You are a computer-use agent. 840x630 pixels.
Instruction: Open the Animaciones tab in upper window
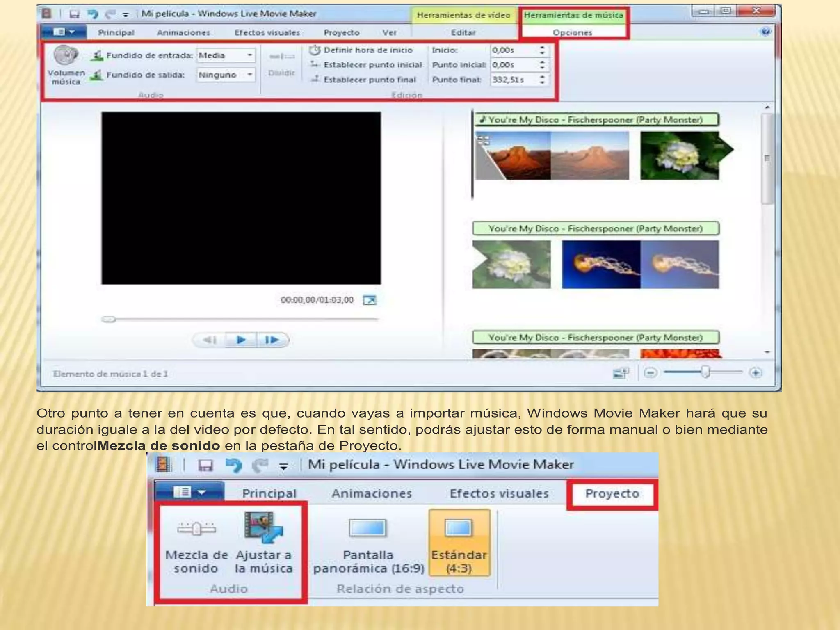(x=183, y=32)
